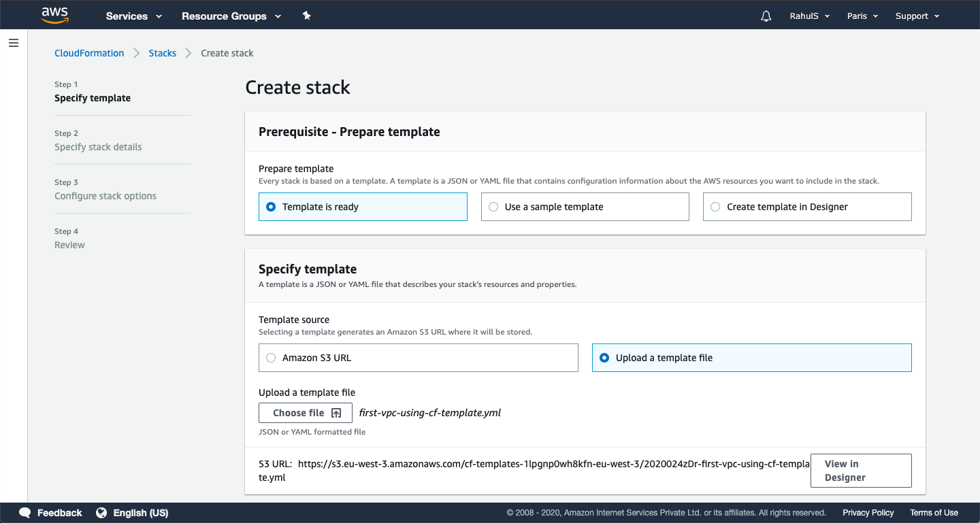
Task: Open the notifications bell
Action: pos(766,16)
